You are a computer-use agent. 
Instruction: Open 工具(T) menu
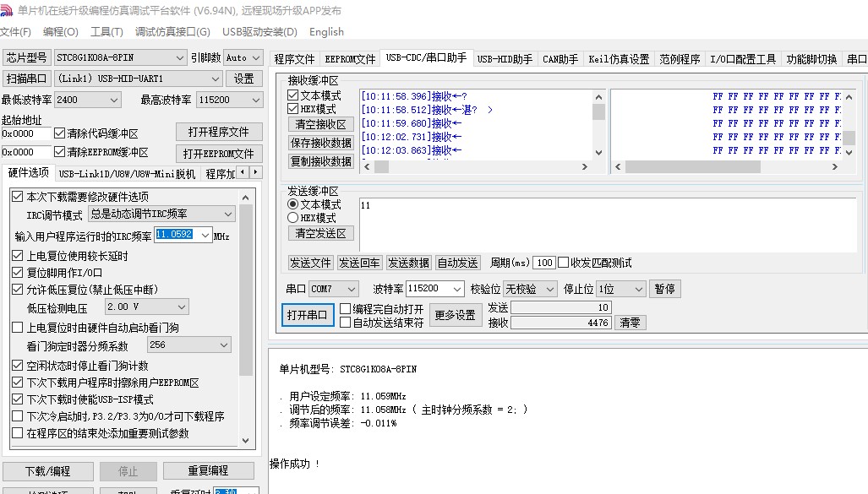pos(106,32)
